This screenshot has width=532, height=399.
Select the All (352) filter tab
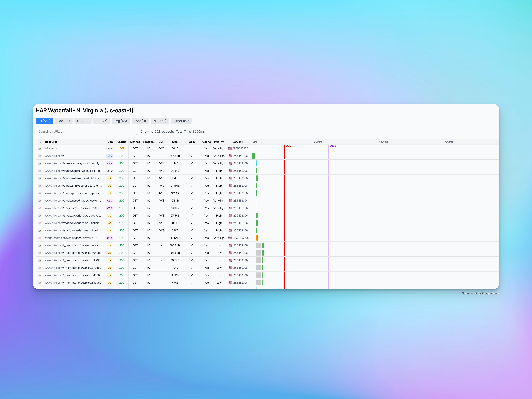tap(44, 121)
